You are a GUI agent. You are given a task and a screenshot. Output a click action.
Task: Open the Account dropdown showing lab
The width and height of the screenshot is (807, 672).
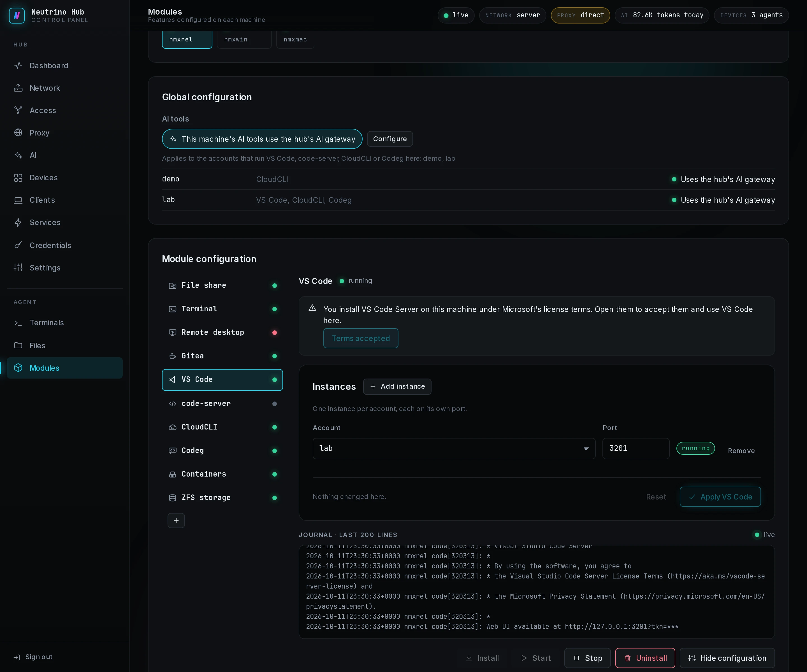[x=454, y=449]
